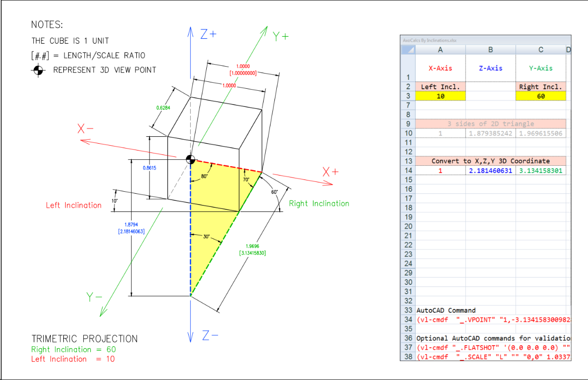This screenshot has height=380, width=588.
Task: Click 'THE CUBE IS 1 UNIT' note
Action: (70, 41)
